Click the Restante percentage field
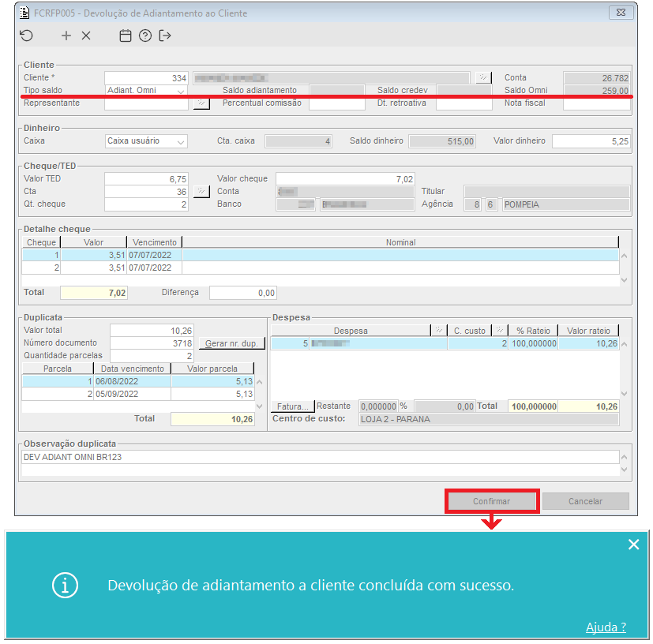Screen dimensions: 653x644 click(378, 406)
